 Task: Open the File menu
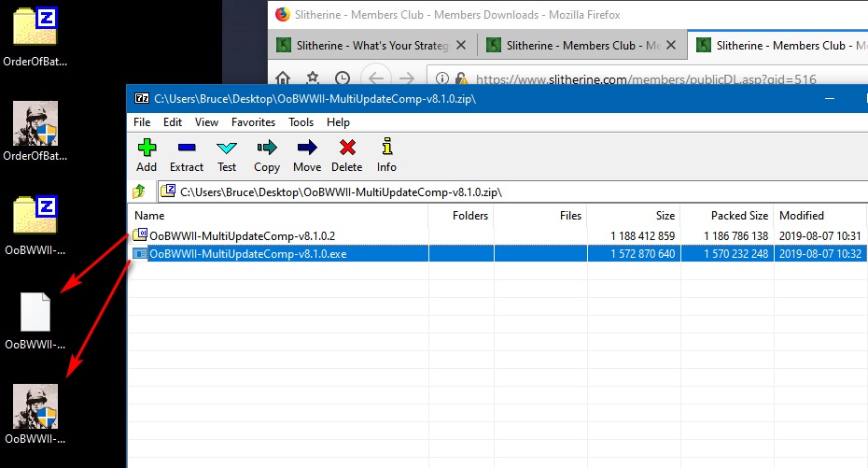pos(142,122)
